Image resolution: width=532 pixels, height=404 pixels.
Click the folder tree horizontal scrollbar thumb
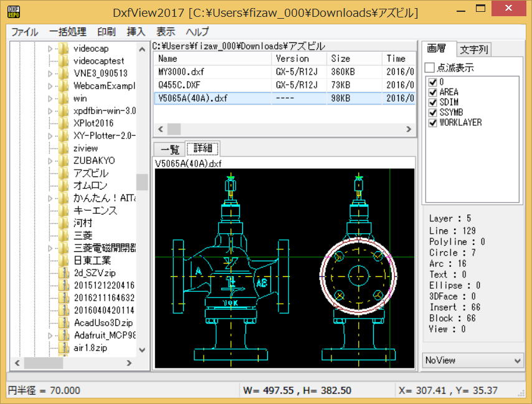tap(44, 363)
